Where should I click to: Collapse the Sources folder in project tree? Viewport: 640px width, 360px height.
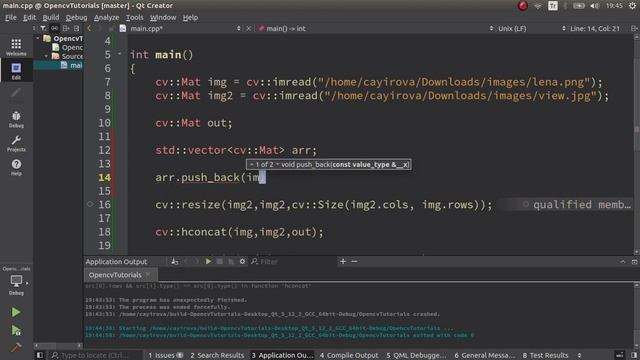pyautogui.click(x=46, y=56)
